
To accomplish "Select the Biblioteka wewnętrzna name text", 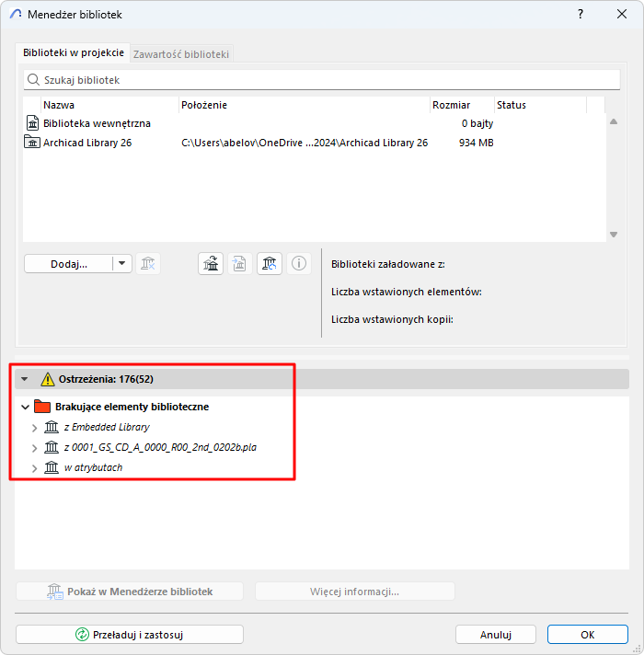I will pyautogui.click(x=97, y=123).
